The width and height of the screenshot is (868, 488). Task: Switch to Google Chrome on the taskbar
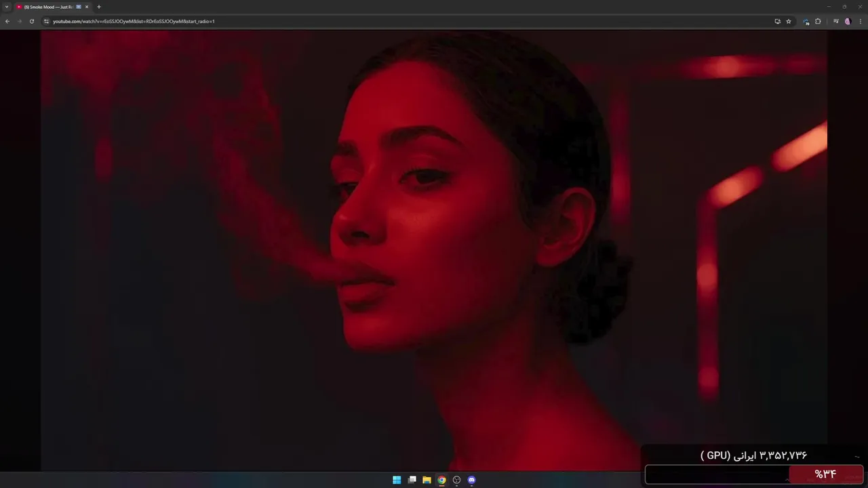pos(441,480)
